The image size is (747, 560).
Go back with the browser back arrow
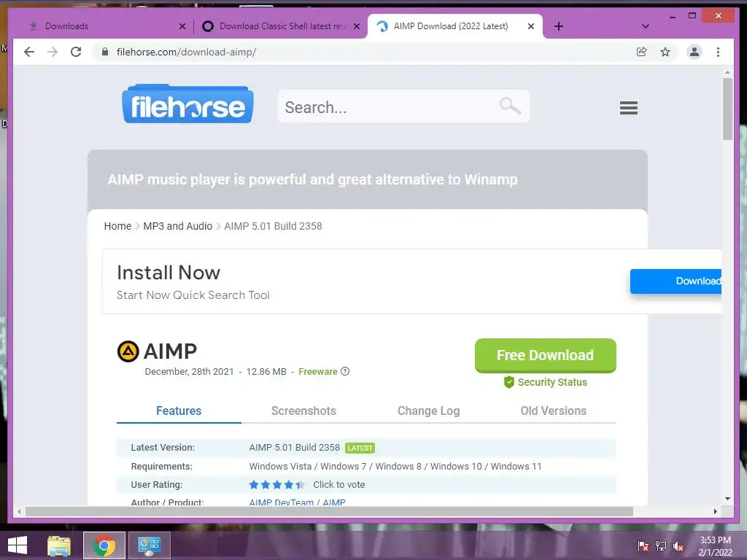click(x=29, y=52)
